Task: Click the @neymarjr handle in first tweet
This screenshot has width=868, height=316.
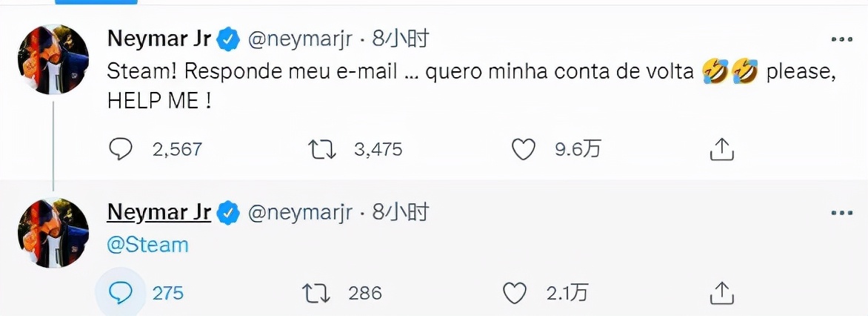Action: point(298,39)
